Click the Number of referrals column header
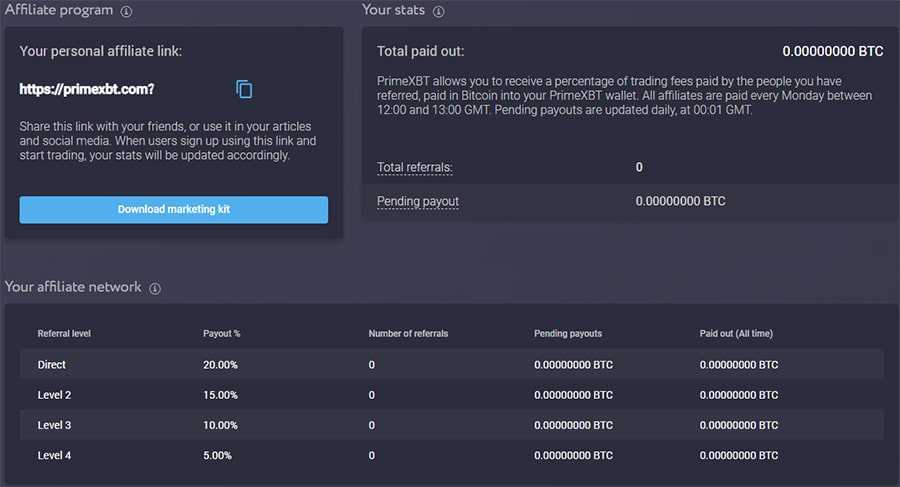900x487 pixels. click(x=408, y=333)
